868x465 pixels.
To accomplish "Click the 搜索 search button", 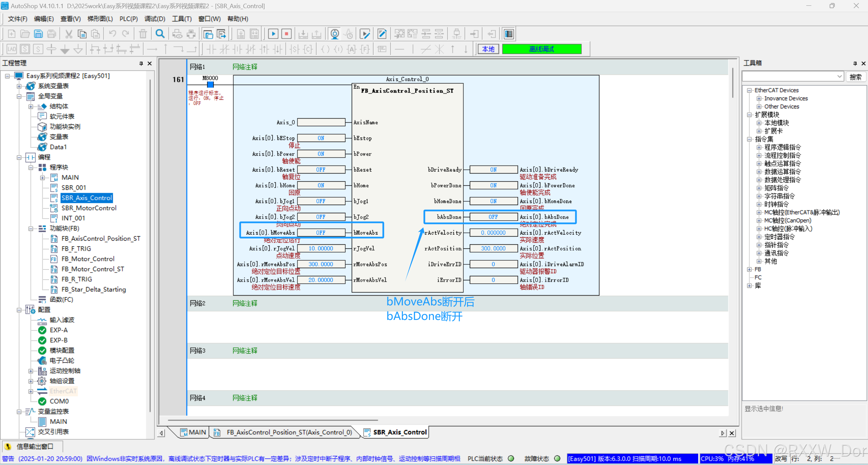I will 855,77.
